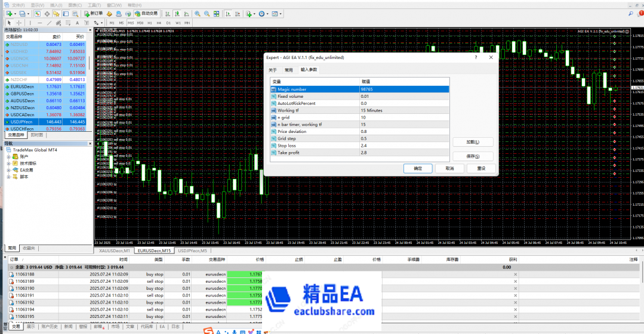Select the line chart type icon
644x334 pixels.
186,14
